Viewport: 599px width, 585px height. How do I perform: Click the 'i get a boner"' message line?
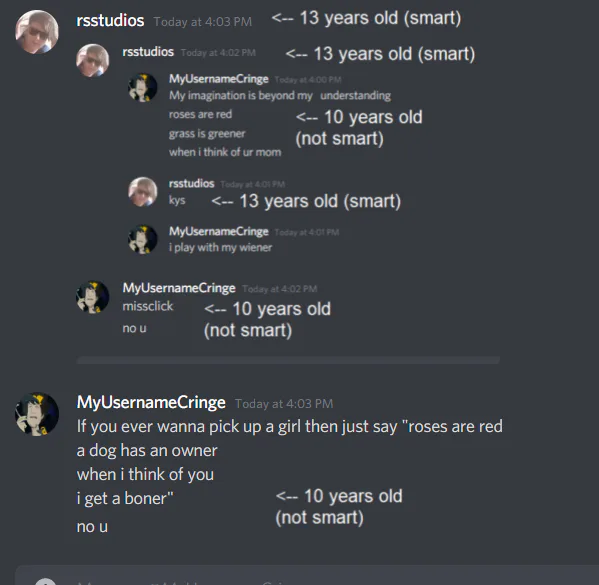[125, 499]
